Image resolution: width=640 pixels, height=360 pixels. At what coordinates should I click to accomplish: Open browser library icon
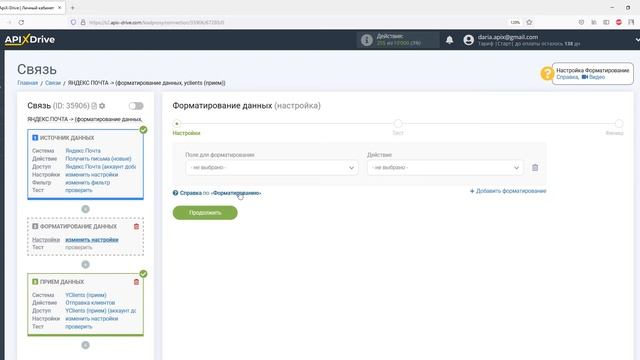click(x=594, y=22)
